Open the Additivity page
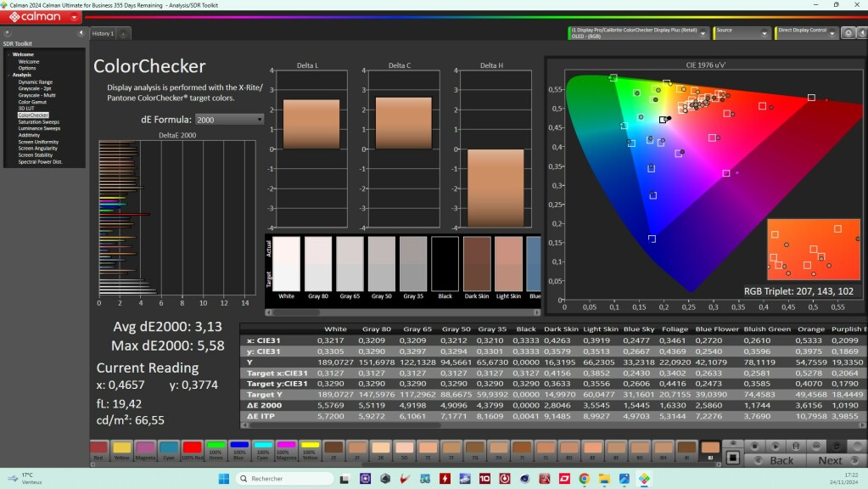This screenshot has width=868, height=489. (29, 135)
